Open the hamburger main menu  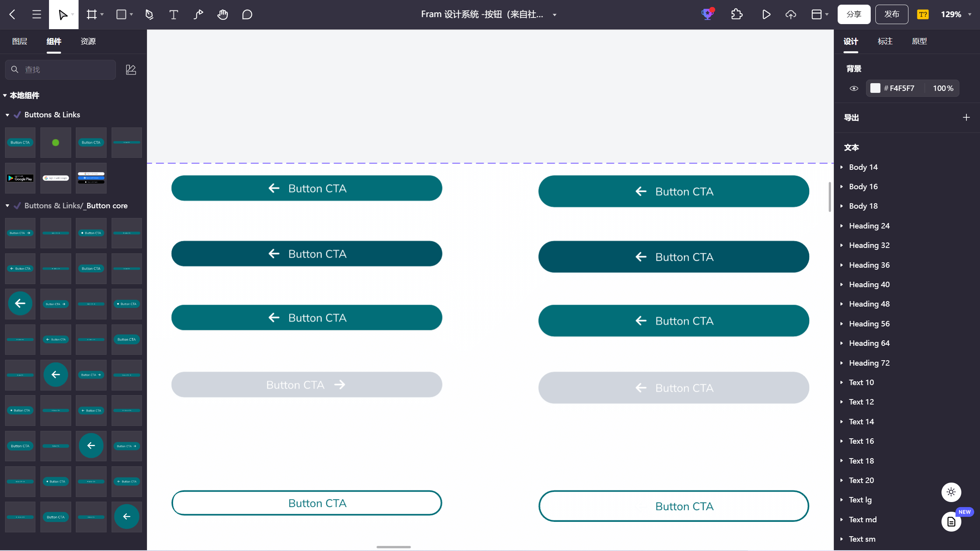point(37,15)
